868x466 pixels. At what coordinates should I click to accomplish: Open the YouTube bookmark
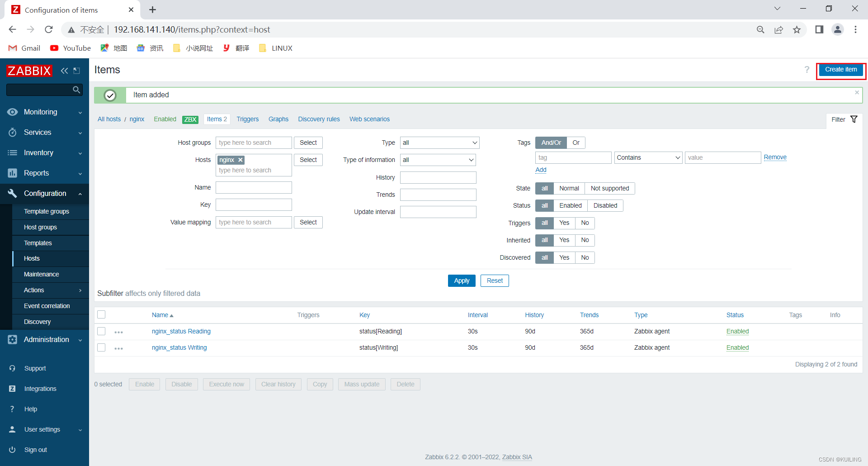pos(71,48)
